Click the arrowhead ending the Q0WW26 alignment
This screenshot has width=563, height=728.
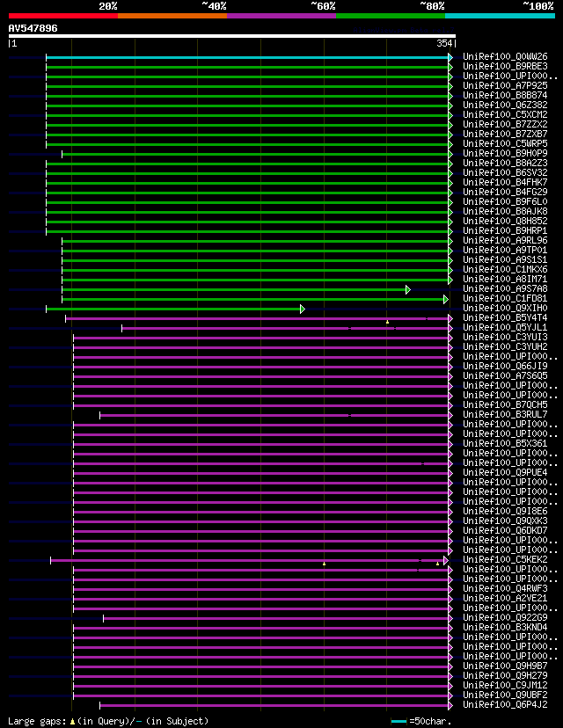[x=450, y=57]
